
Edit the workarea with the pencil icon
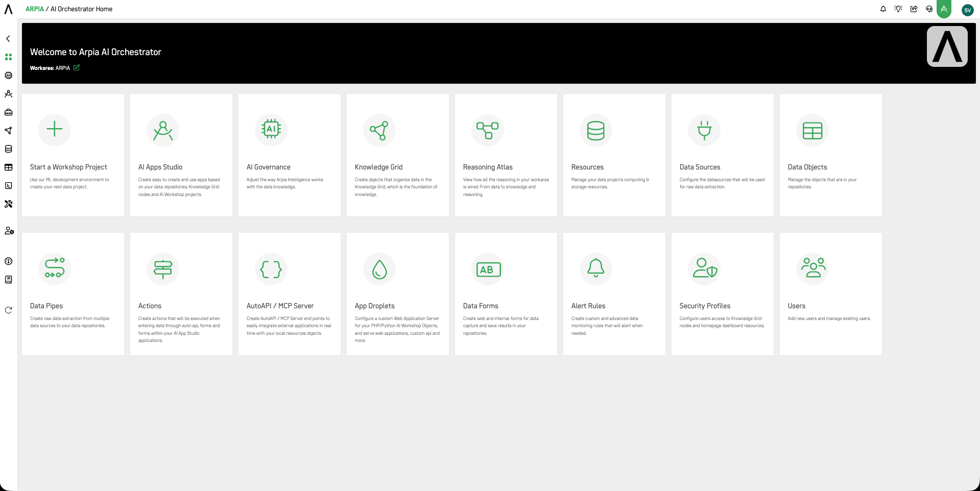77,67
